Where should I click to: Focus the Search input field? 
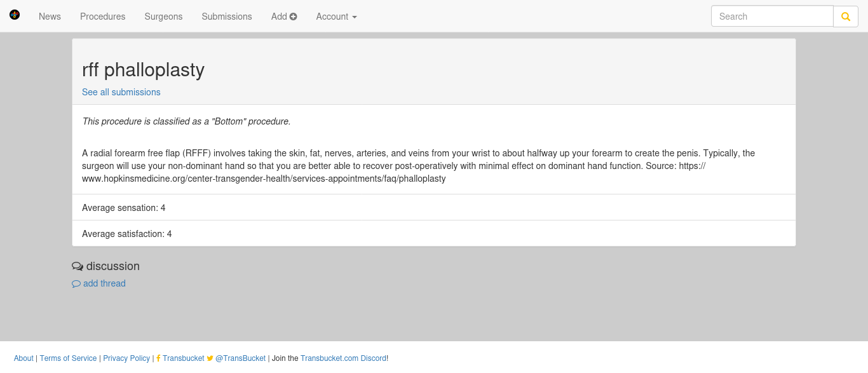click(772, 17)
